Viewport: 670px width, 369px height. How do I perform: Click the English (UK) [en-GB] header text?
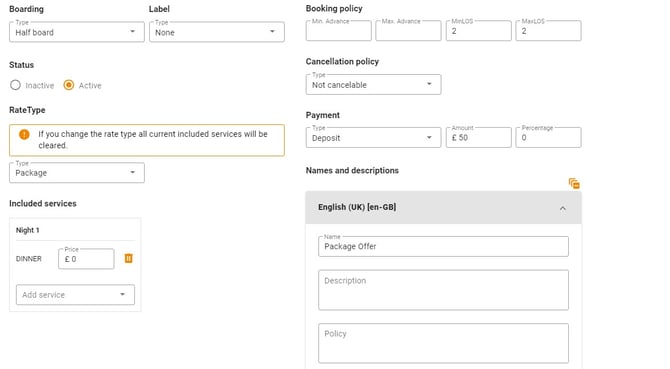point(357,207)
